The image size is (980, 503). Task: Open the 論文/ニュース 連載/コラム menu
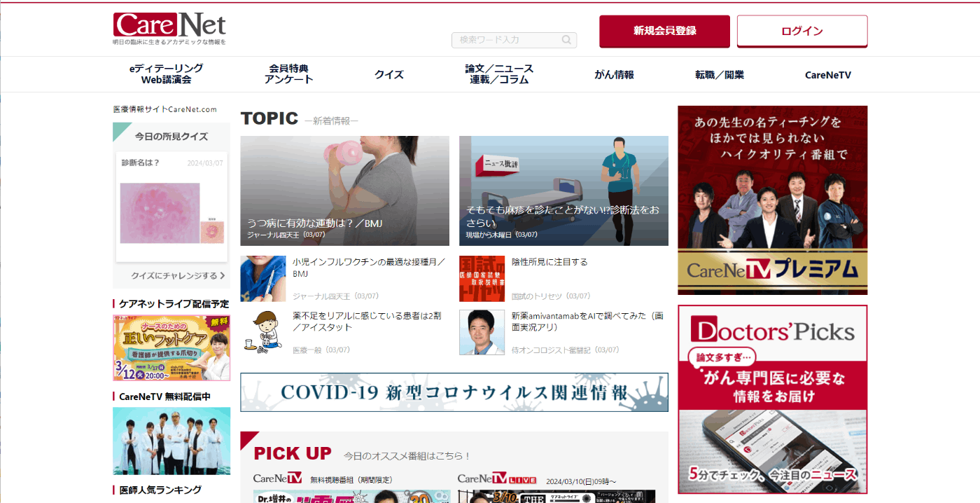pyautogui.click(x=499, y=74)
